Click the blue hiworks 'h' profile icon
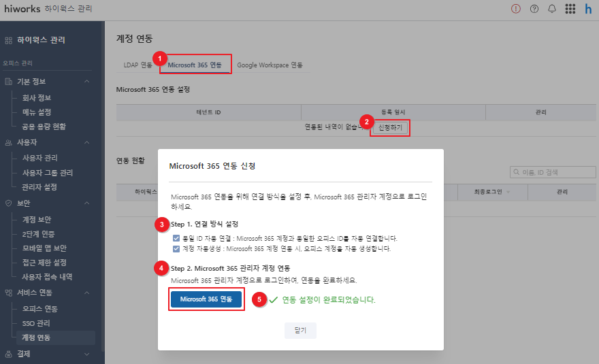 (x=588, y=9)
